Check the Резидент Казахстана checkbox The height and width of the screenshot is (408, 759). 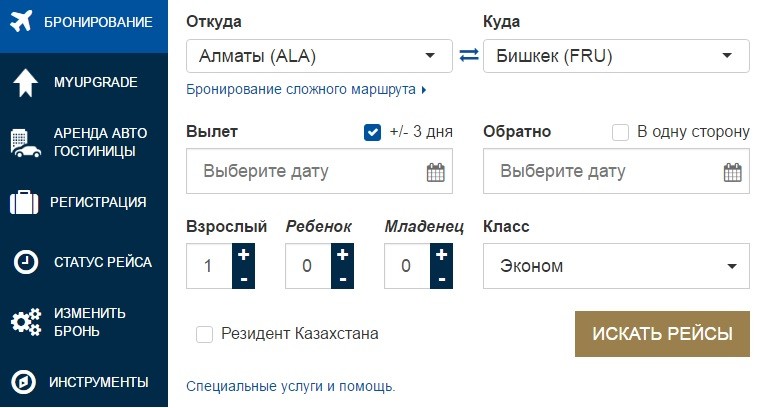pyautogui.click(x=205, y=334)
